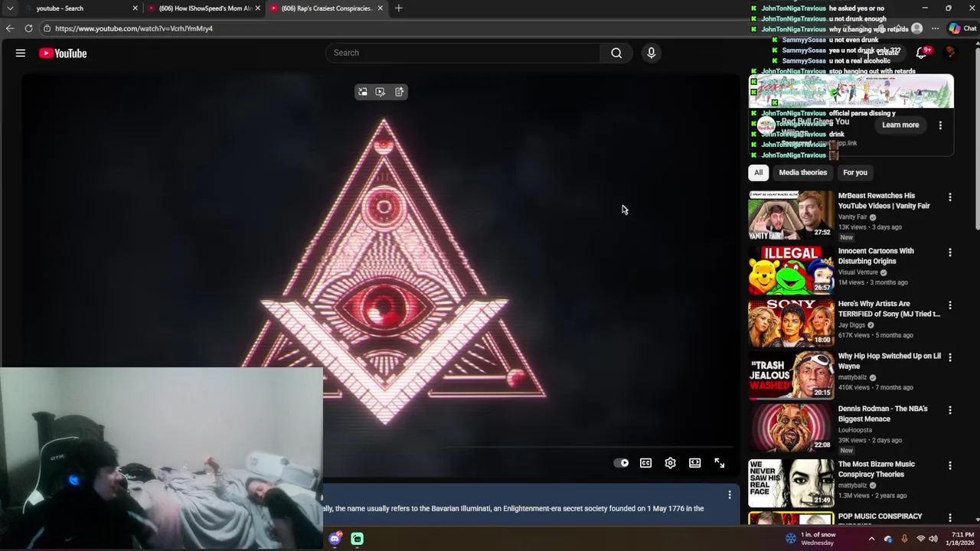
Task: Select the For you chip
Action: tap(855, 172)
